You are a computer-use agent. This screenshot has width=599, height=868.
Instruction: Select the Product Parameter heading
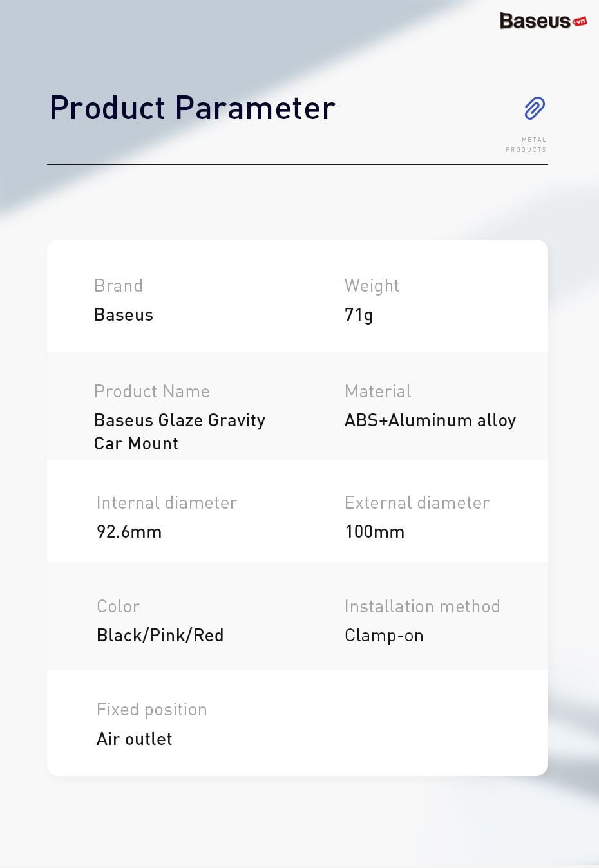(x=193, y=108)
